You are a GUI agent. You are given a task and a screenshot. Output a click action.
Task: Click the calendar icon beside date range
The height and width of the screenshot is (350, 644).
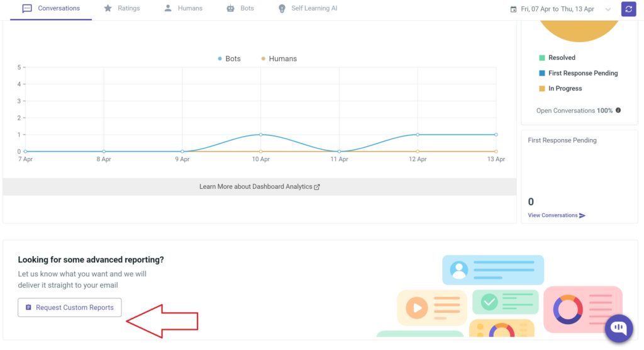click(513, 9)
